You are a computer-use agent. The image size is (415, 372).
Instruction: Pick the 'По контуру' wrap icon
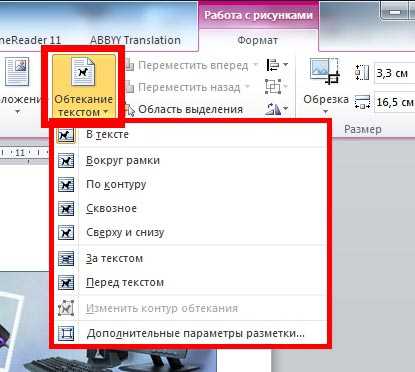[x=66, y=184]
